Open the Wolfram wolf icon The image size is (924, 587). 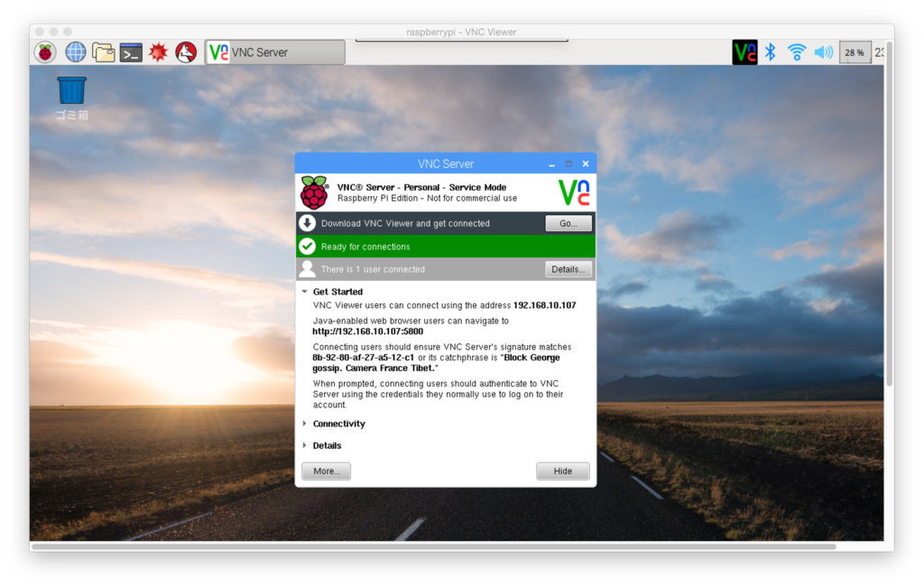coord(186,52)
